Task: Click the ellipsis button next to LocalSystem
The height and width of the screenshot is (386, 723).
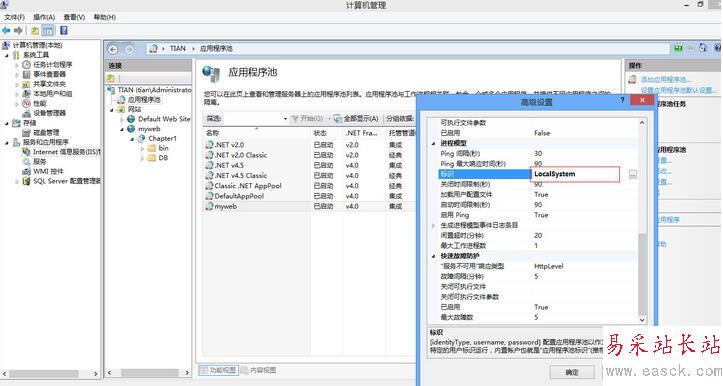Action: coord(633,174)
